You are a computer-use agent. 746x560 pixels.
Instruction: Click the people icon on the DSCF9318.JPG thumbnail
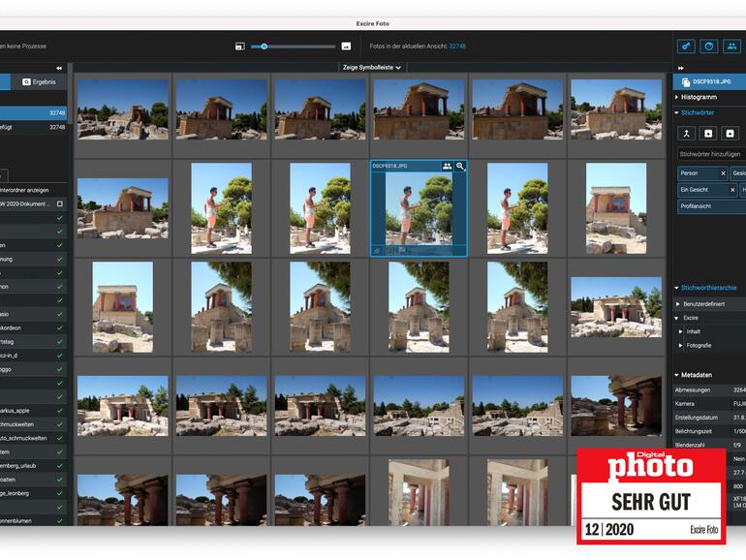tap(447, 166)
